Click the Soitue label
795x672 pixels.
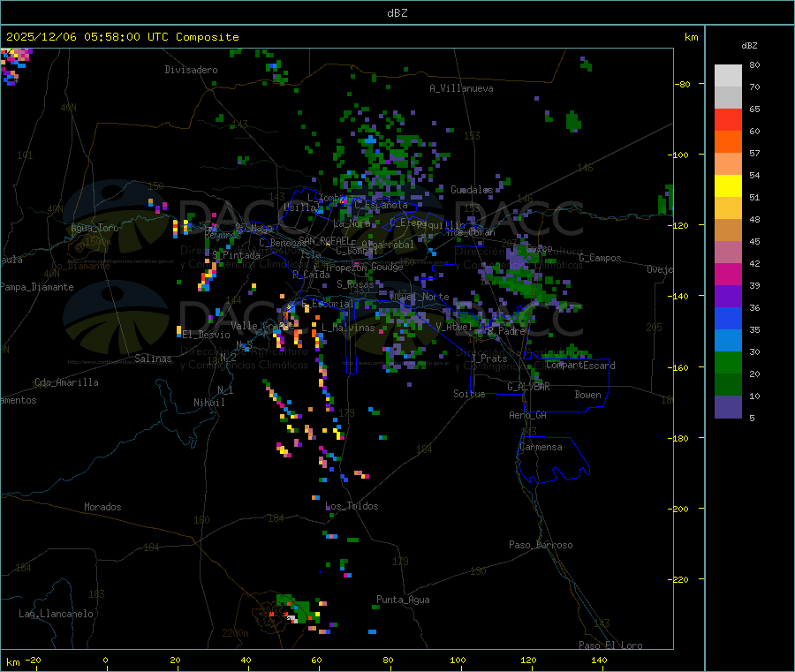(x=469, y=394)
